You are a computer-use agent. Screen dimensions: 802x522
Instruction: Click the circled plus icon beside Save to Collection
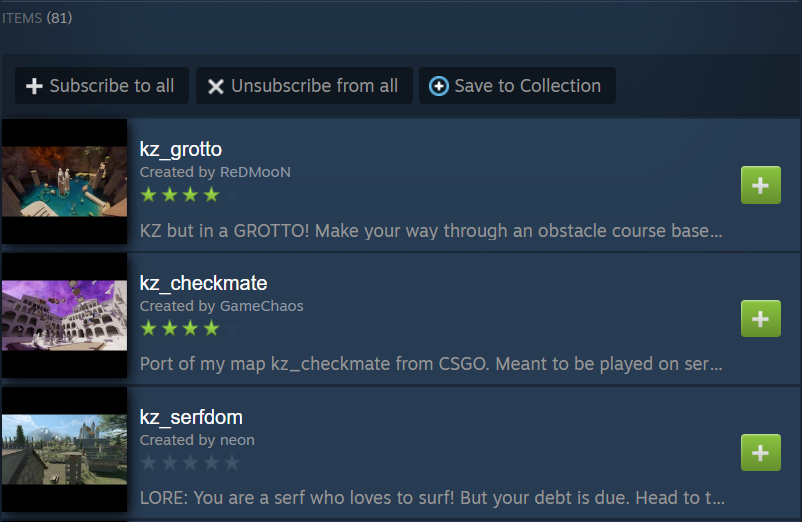coord(439,86)
